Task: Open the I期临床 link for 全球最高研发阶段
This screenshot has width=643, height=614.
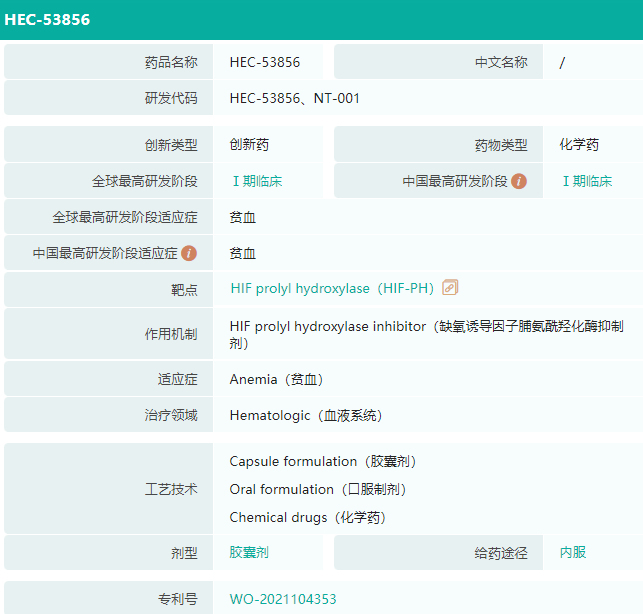Action: [x=256, y=181]
